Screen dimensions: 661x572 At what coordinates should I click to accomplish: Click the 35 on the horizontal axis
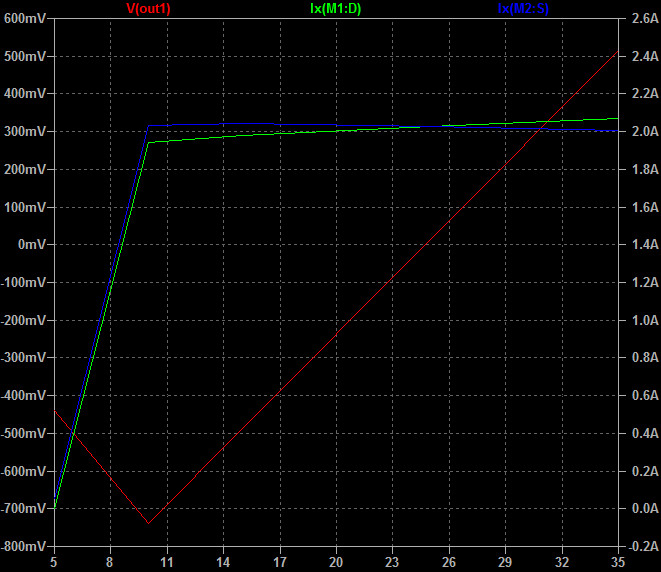(x=618, y=562)
